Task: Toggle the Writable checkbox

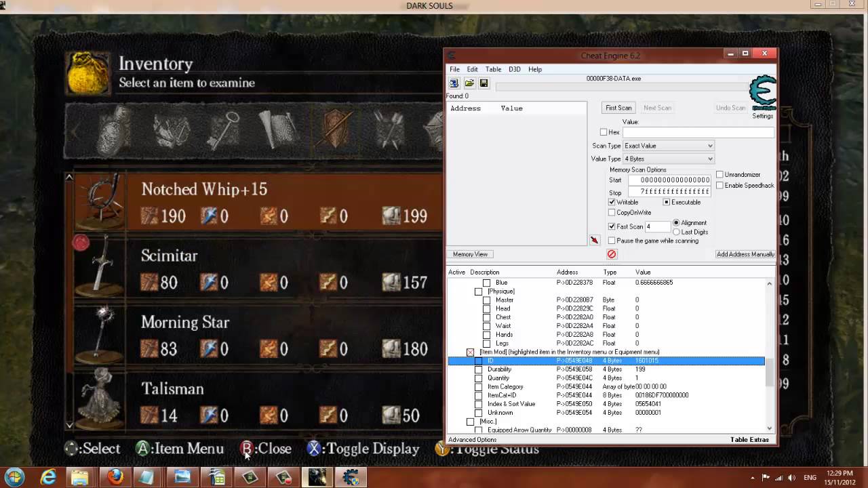Action: pos(612,202)
